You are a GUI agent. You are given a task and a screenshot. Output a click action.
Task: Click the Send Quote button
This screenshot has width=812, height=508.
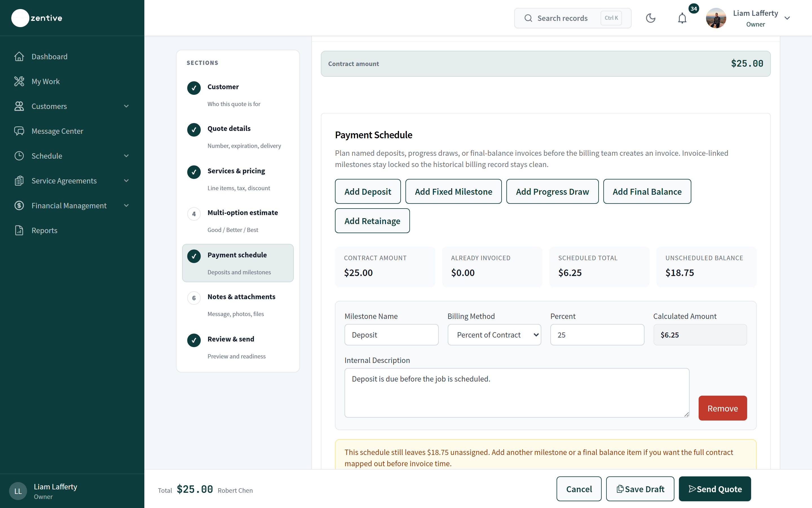pos(715,489)
